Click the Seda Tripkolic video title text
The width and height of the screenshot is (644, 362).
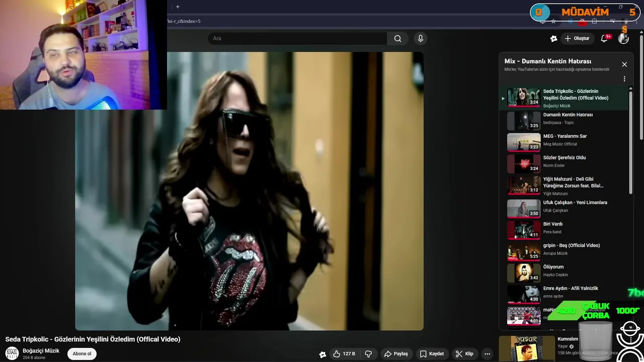click(93, 339)
